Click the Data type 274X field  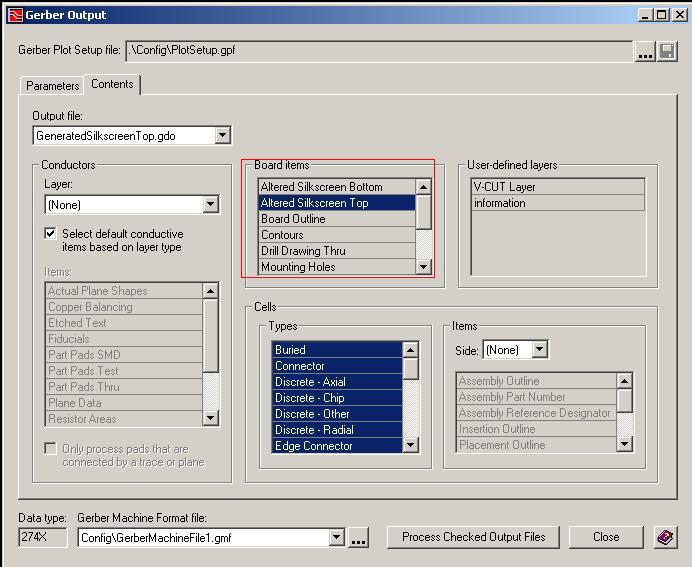click(43, 537)
